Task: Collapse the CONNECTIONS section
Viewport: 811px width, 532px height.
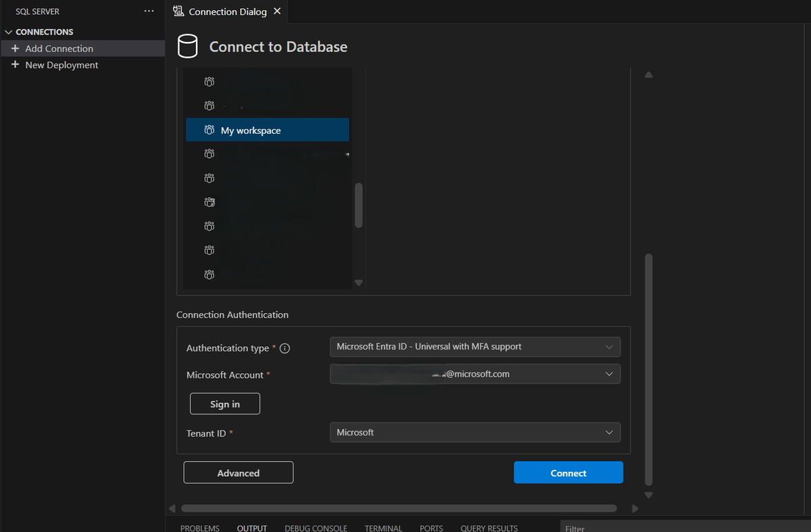Action: [x=9, y=32]
